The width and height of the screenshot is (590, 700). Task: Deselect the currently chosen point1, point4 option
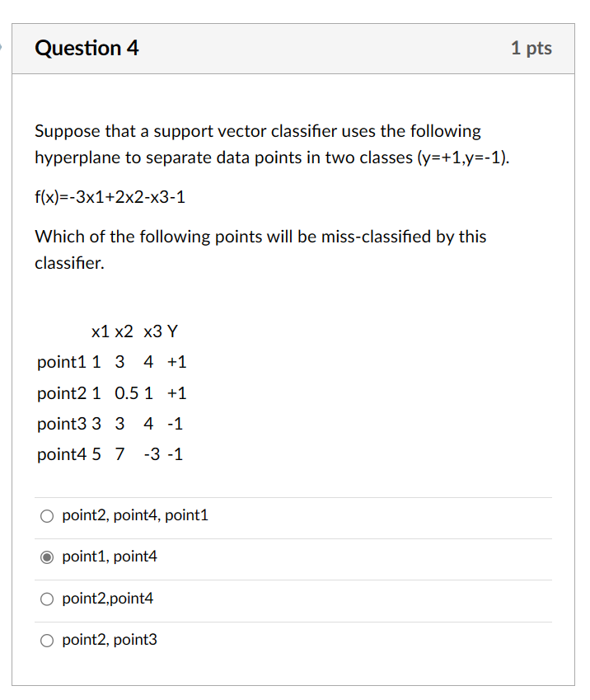(47, 557)
